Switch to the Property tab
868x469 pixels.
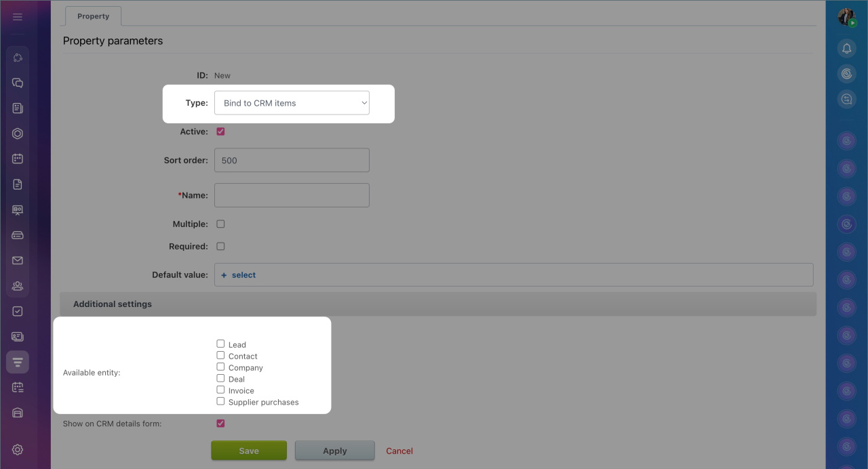[93, 16]
